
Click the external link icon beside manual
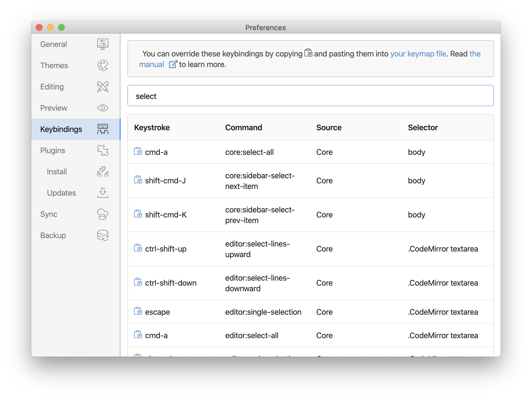173,65
